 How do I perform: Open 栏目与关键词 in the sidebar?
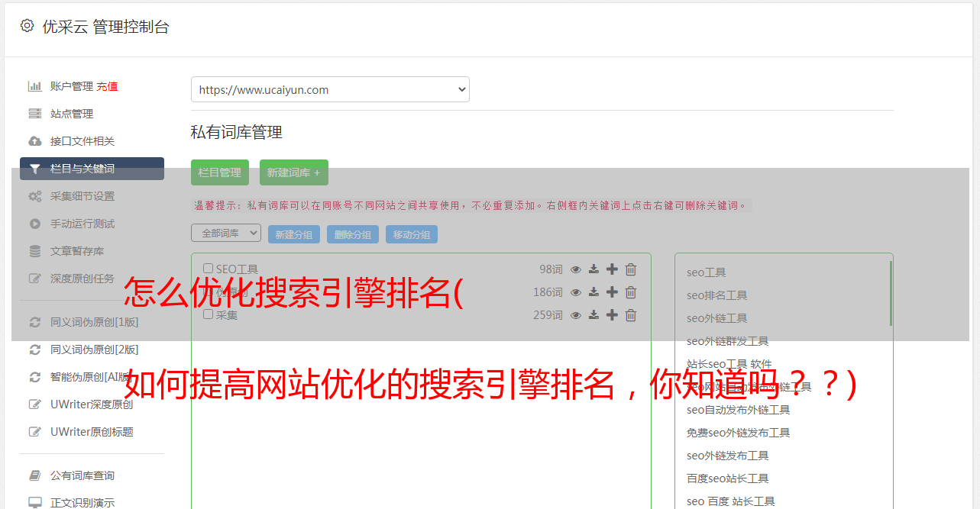(92, 169)
